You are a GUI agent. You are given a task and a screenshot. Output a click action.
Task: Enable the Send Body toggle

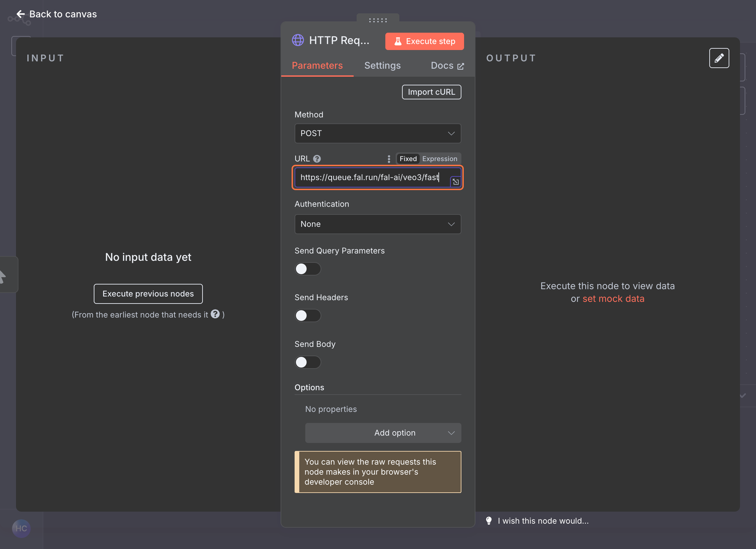308,362
